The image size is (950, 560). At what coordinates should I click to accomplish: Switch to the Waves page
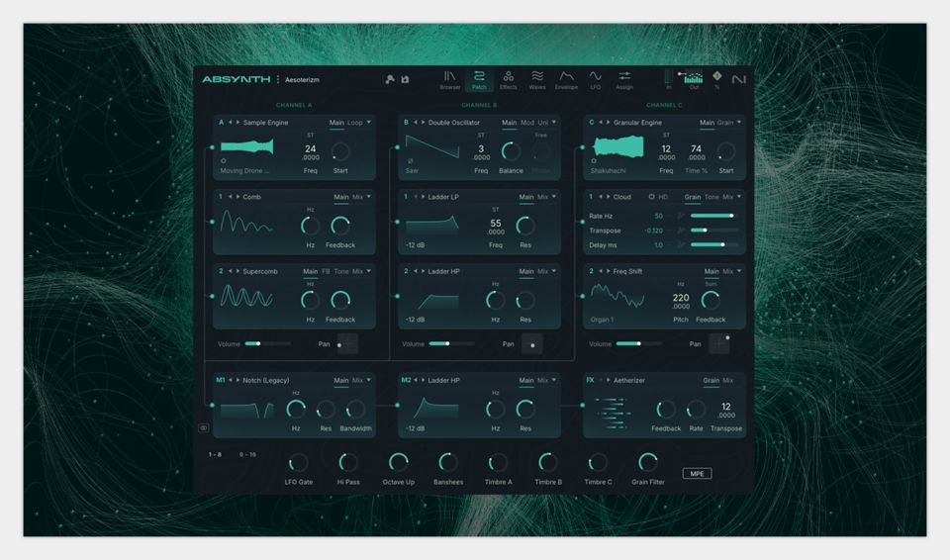click(x=537, y=79)
